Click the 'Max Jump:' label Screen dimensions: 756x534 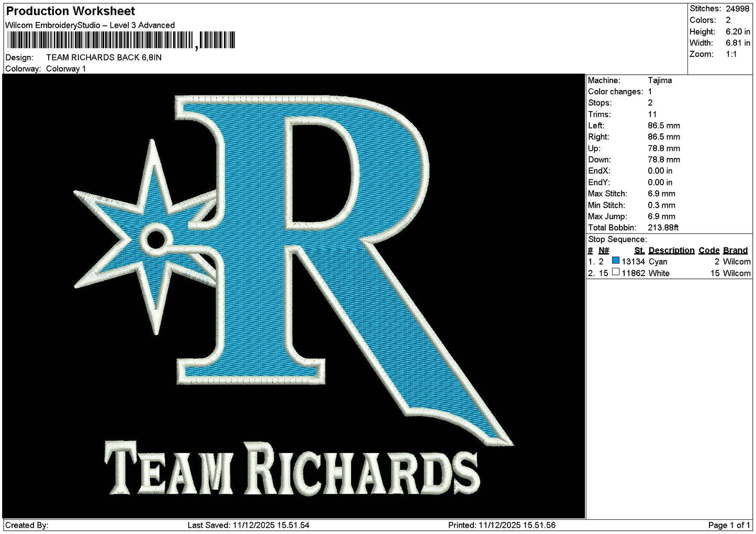coord(608,217)
